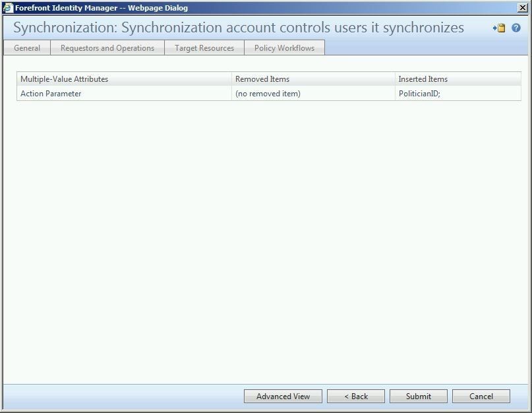Click the Advanced View button
Screen dimensions: 532x413
[x=283, y=397]
